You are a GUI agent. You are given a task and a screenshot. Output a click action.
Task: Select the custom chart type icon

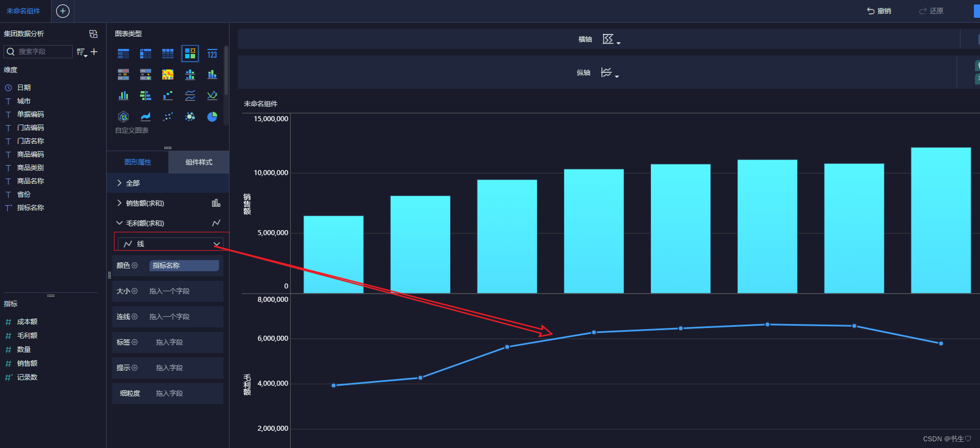190,54
